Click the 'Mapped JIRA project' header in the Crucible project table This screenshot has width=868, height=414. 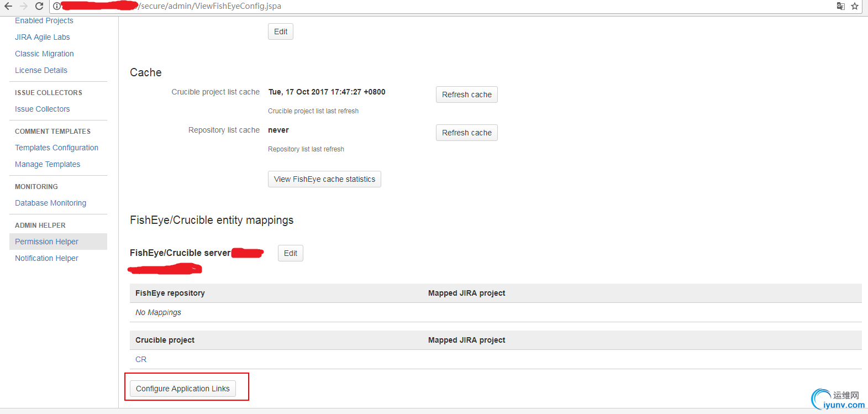[466, 340]
